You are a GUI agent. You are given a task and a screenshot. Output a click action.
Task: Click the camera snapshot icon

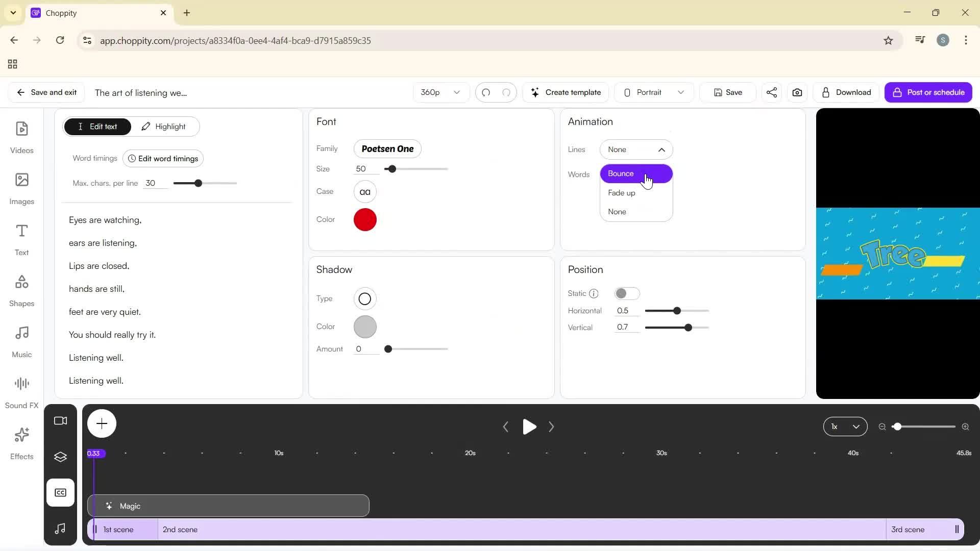tap(797, 92)
